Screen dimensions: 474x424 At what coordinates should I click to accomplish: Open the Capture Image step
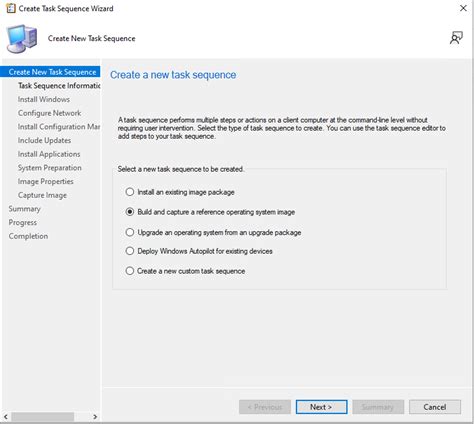point(42,195)
